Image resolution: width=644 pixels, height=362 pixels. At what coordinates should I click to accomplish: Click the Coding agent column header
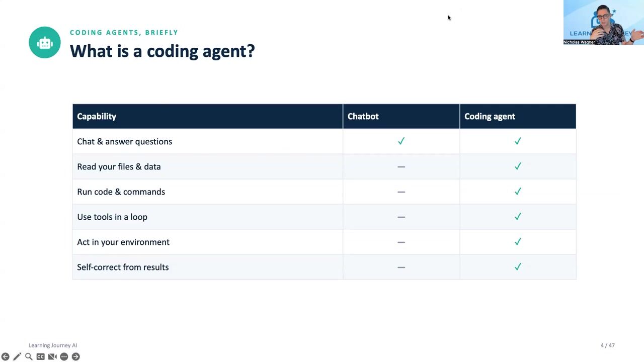518,116
